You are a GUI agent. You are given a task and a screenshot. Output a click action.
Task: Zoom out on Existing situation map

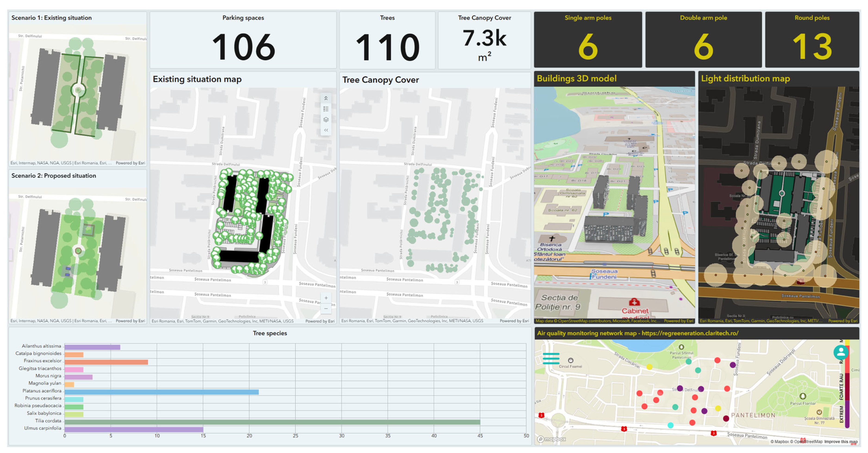[326, 308]
